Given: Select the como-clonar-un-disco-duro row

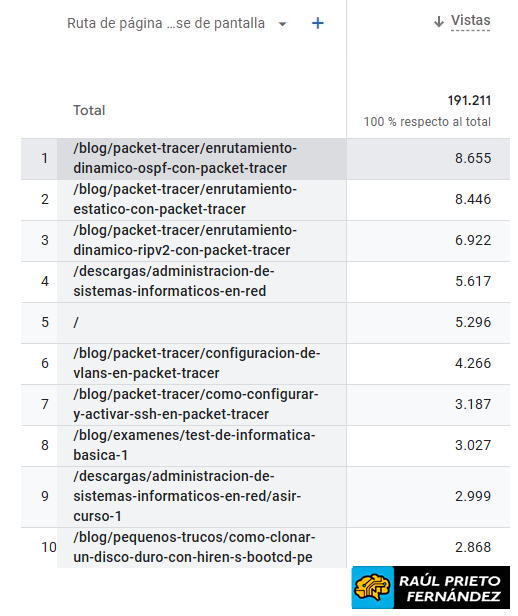Looking at the screenshot, I should [x=194, y=547].
